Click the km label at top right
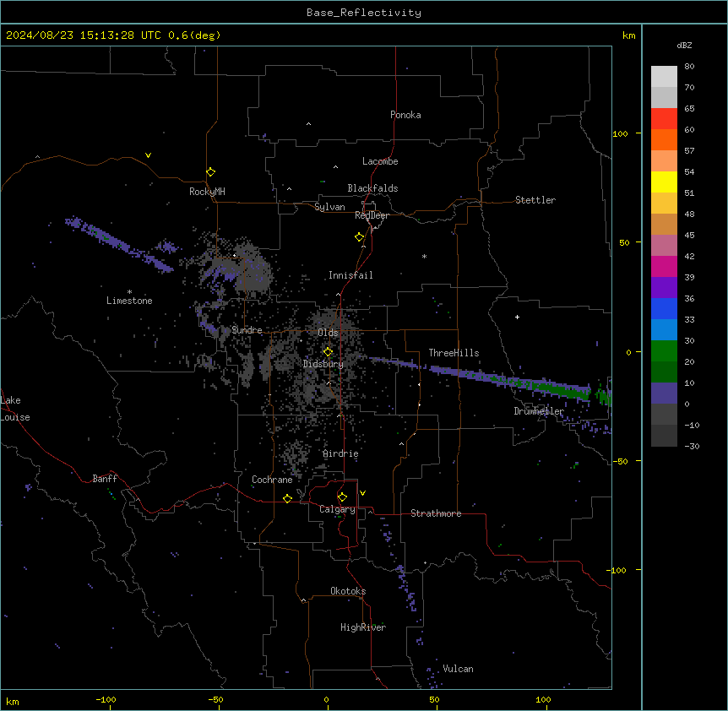 [628, 35]
